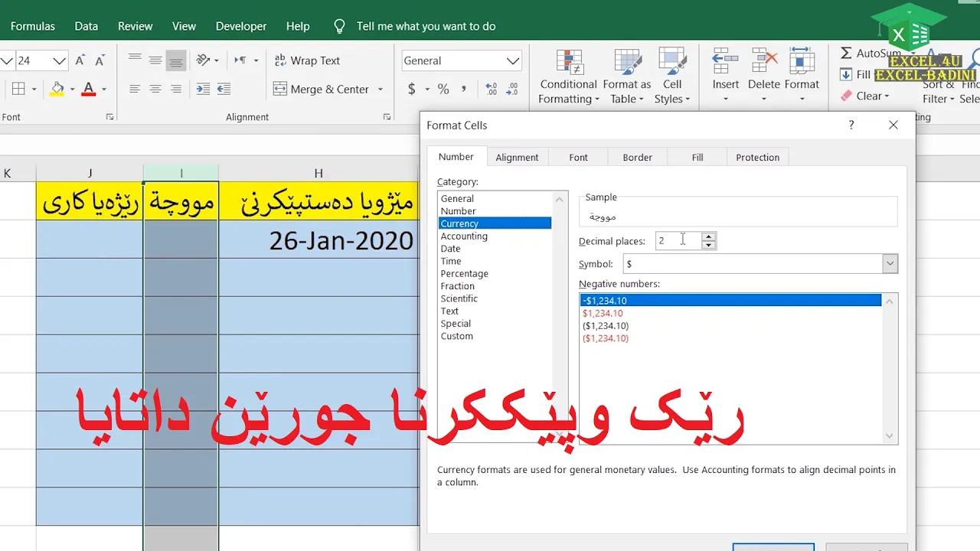The width and height of the screenshot is (980, 551).
Task: Click the Decimal places input field
Action: tap(678, 240)
